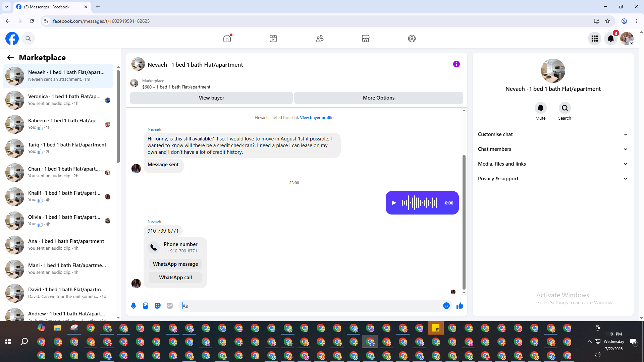This screenshot has width=644, height=362.
Task: Go to the Home feed icon
Action: 227,39
